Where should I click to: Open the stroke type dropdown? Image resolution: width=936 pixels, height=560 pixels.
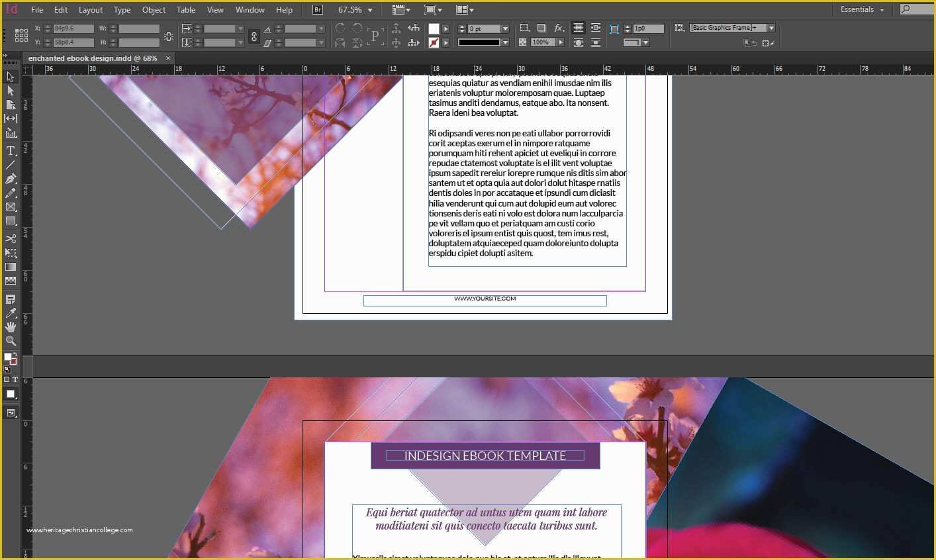click(x=505, y=42)
